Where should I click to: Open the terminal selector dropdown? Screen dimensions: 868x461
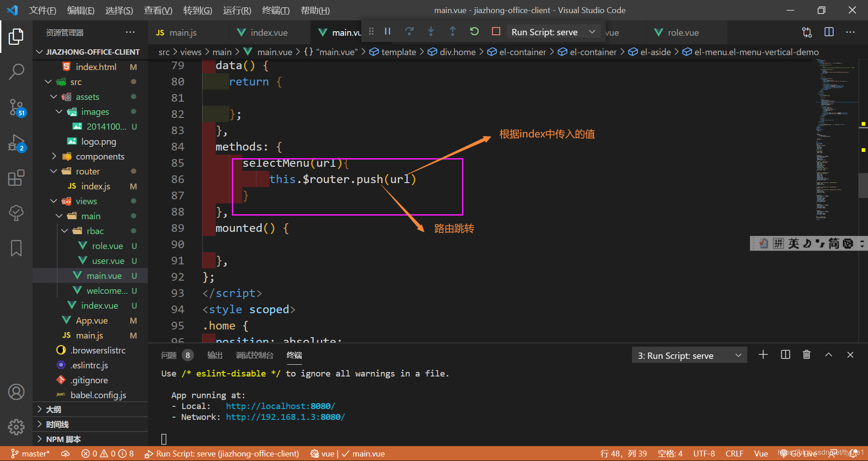pyautogui.click(x=689, y=355)
